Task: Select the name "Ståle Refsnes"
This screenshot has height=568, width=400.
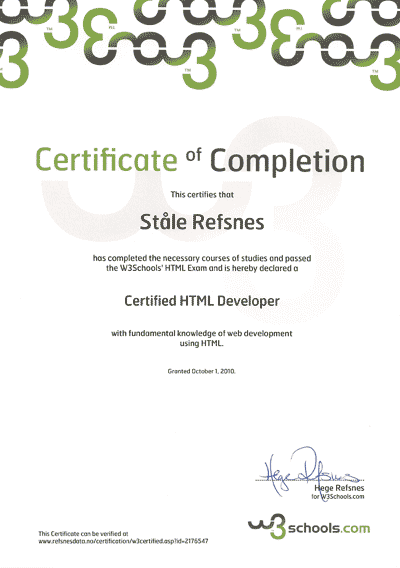Action: (x=202, y=222)
